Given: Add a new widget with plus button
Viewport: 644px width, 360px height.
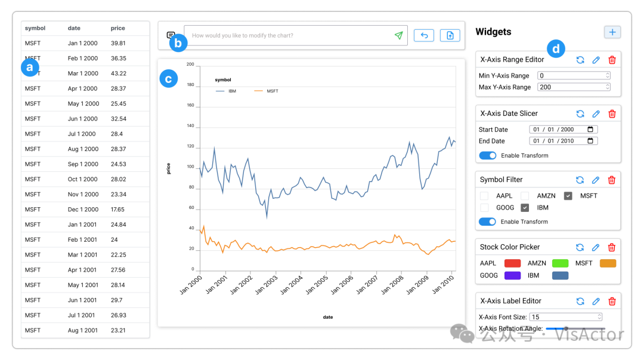Looking at the screenshot, I should (x=612, y=32).
